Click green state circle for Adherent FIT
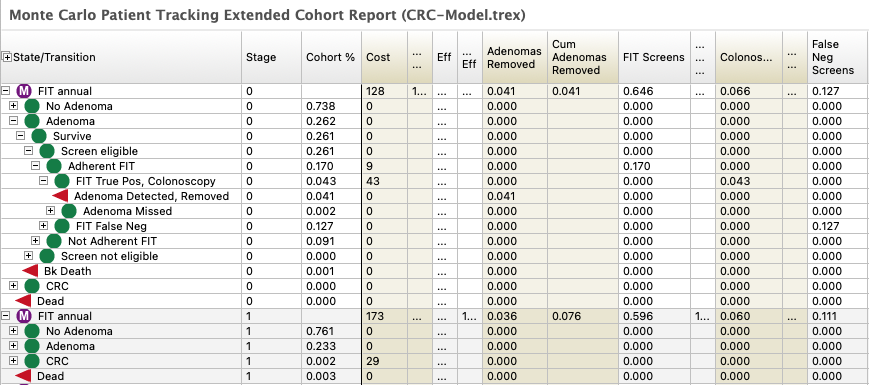Screen dimensions: 869x385 click(x=54, y=166)
